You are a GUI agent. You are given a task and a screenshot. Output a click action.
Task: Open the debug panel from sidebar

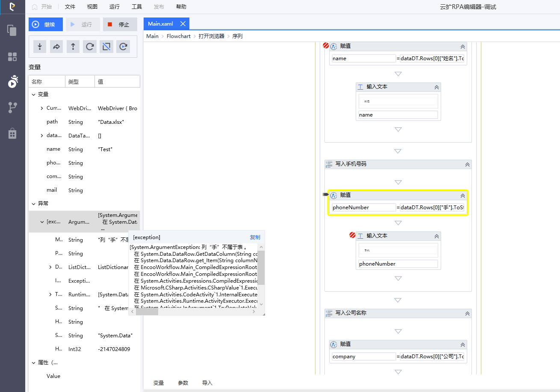[12, 82]
